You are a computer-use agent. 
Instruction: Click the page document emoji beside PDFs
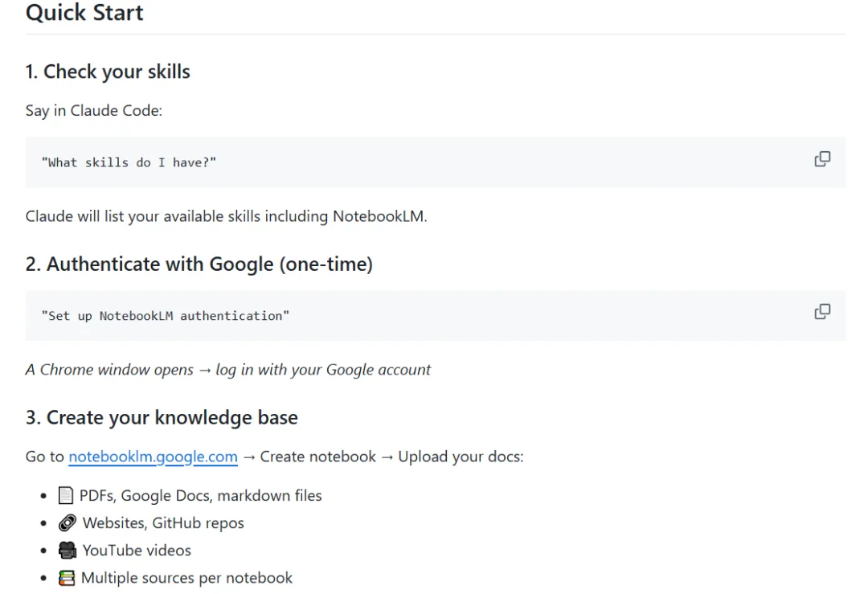tap(65, 495)
